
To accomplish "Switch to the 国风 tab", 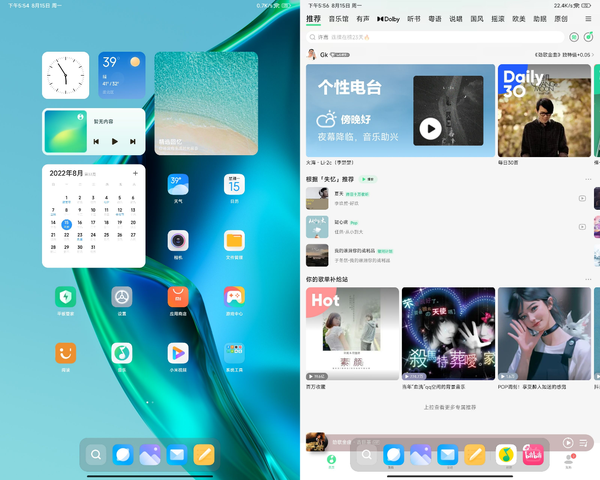I will [477, 19].
